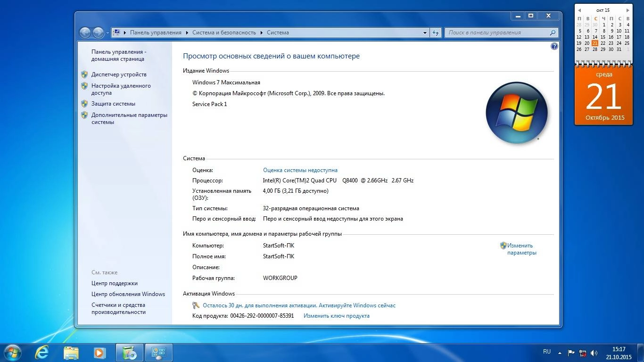
Task: Click the address bar refresh button
Action: (436, 33)
